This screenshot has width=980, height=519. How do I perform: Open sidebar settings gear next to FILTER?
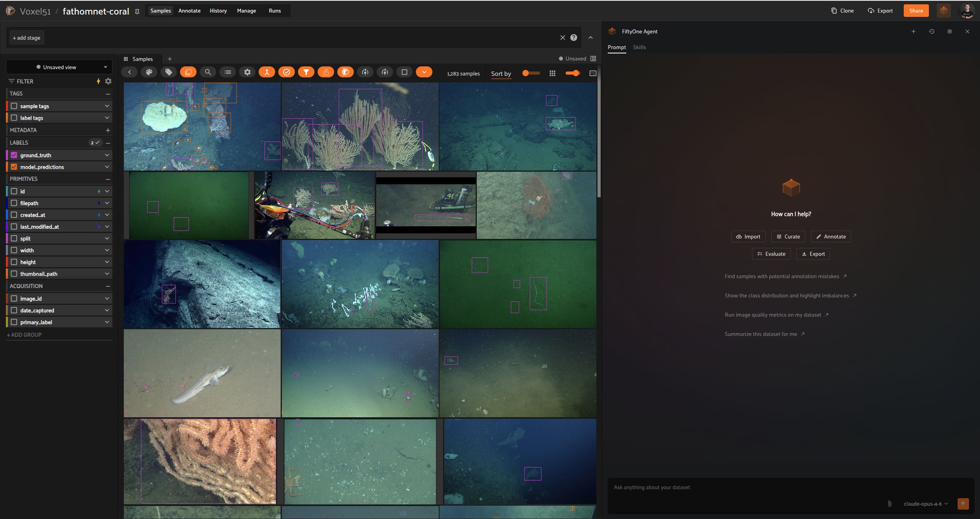[x=108, y=81]
